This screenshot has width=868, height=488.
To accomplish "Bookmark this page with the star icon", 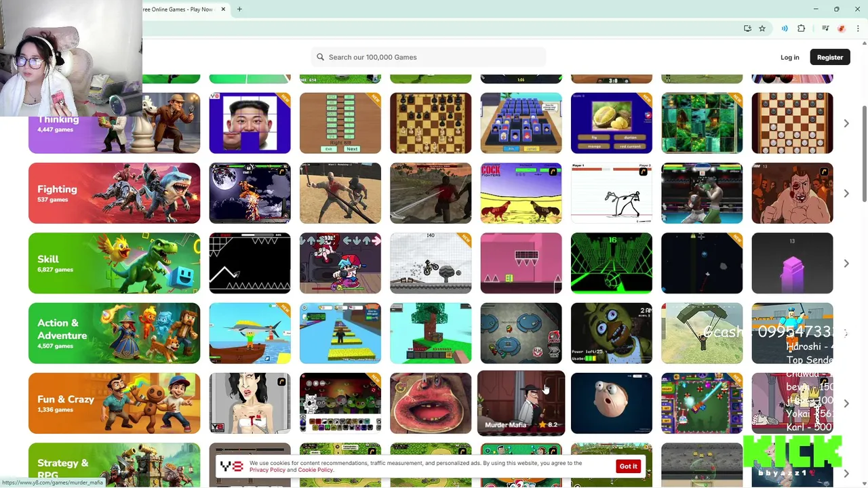I will (762, 28).
